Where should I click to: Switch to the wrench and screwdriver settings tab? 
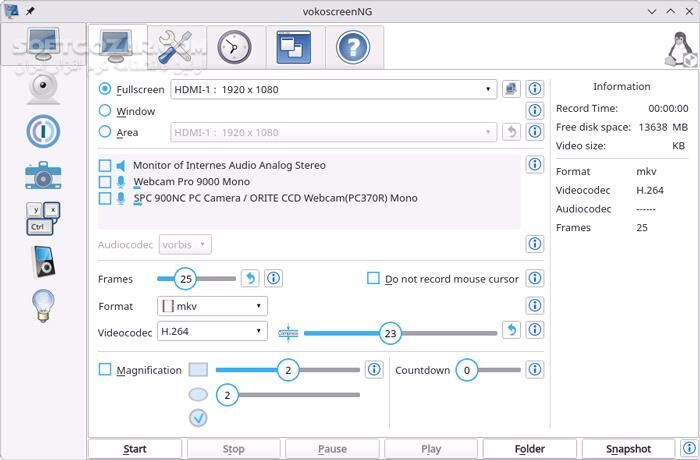pyautogui.click(x=177, y=46)
